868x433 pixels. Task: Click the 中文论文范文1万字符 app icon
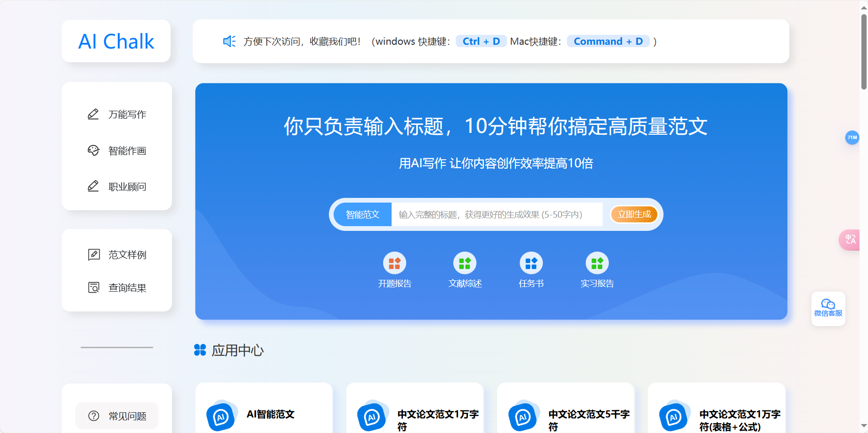point(373,417)
